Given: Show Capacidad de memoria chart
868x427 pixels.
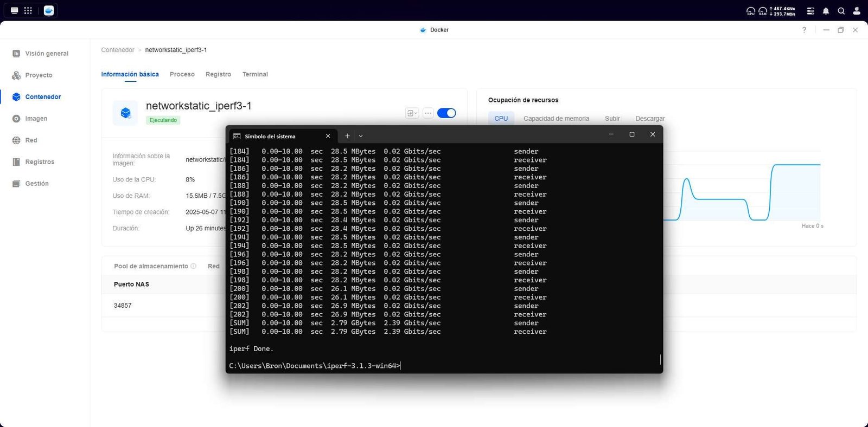Looking at the screenshot, I should 556,119.
